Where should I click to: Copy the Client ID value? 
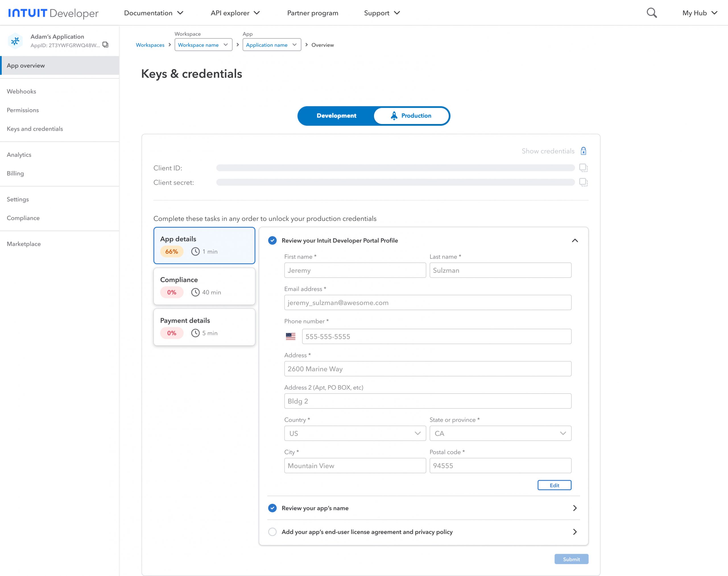[x=583, y=168]
